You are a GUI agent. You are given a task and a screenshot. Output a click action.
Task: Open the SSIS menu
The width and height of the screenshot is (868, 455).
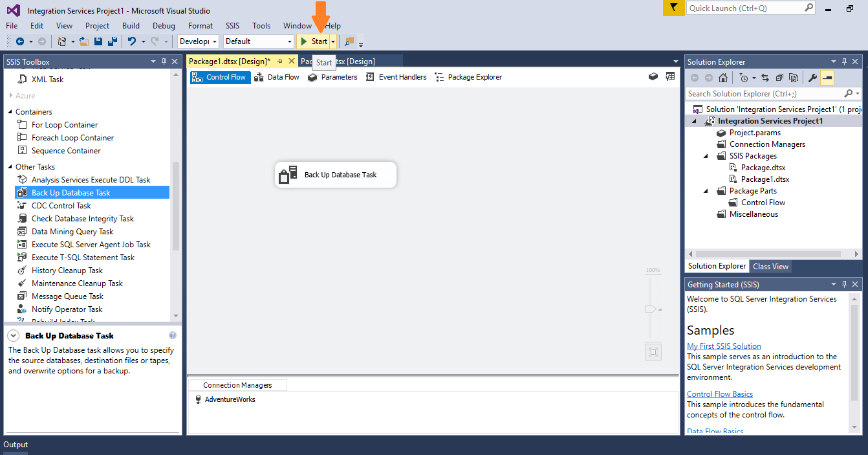[232, 26]
